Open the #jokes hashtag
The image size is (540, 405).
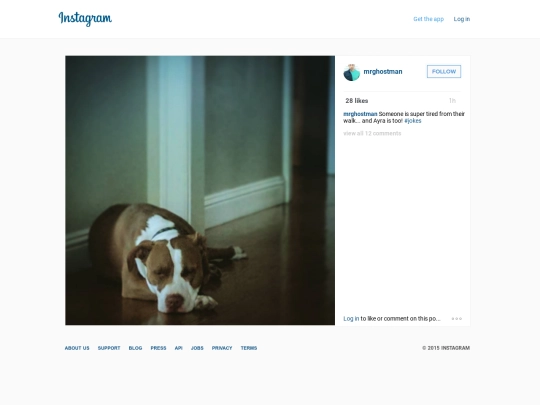click(x=413, y=121)
